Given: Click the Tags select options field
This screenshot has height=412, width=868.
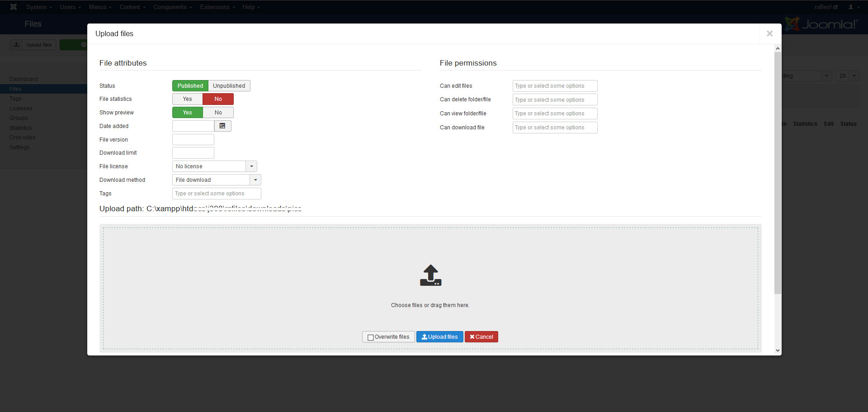Looking at the screenshot, I should 217,194.
